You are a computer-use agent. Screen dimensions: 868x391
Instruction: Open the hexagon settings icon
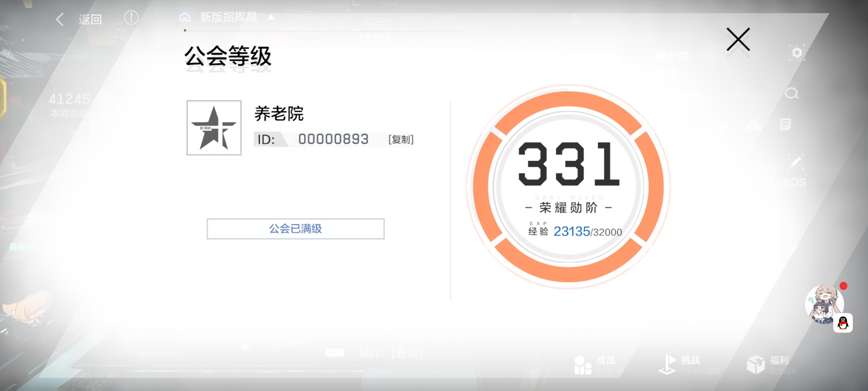click(x=797, y=53)
